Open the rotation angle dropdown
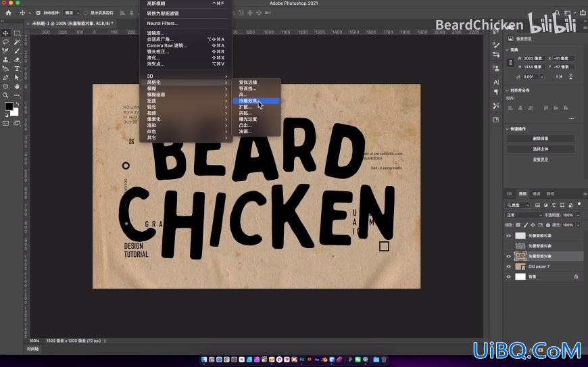588x367 pixels. pyautogui.click(x=541, y=76)
